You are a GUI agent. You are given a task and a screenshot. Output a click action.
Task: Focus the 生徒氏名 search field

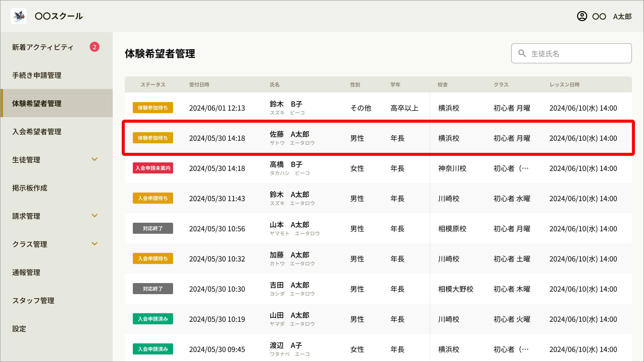[571, 53]
